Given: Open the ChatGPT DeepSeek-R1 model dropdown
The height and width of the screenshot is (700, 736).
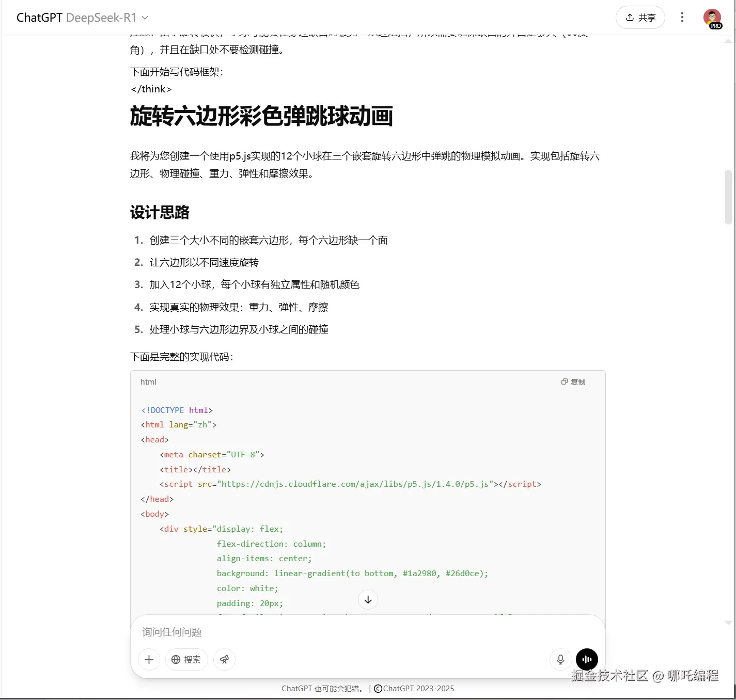Looking at the screenshot, I should (x=83, y=18).
